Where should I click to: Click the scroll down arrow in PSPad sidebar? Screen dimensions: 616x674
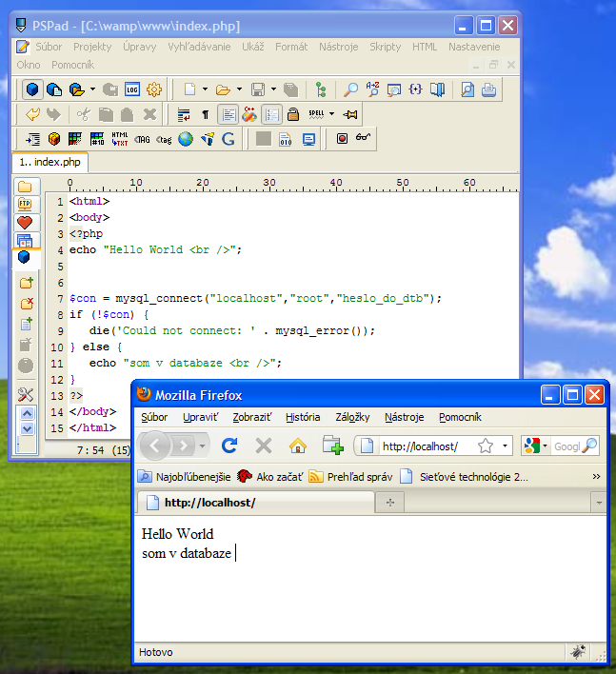click(27, 428)
